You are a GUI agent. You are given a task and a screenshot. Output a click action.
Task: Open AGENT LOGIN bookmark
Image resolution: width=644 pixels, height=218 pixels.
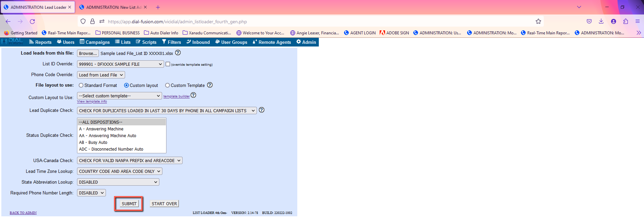(x=360, y=33)
